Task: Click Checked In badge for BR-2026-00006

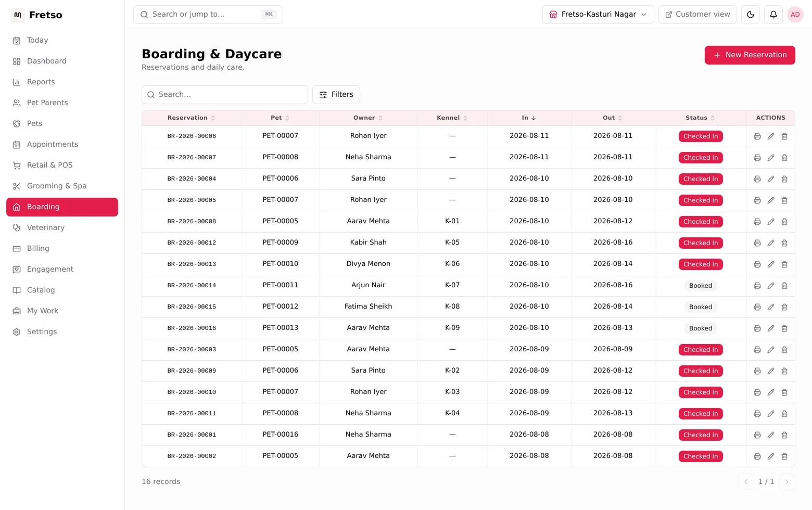Action: 701,136
